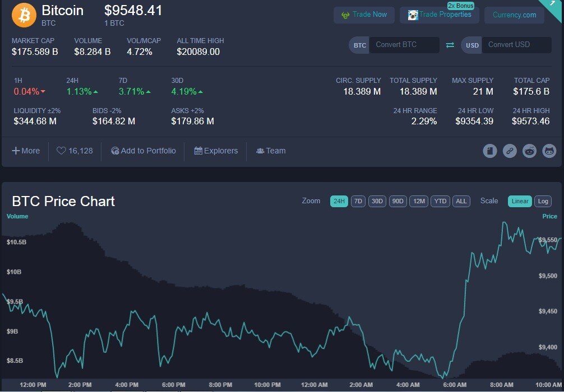This screenshot has width=564, height=392.
Task: Click the teal corner ribbon icon
Action: [x=553, y=7]
